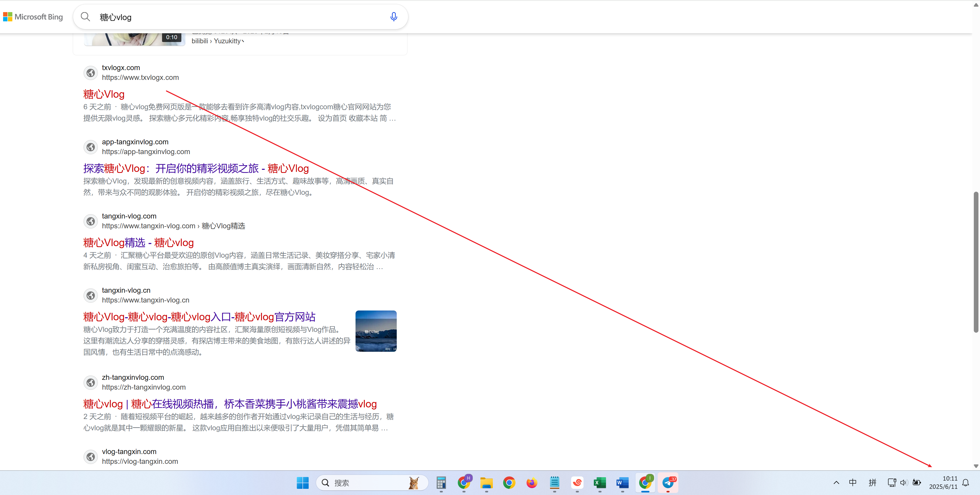Click the snippet text starting 4 天之前
980x495 pixels.
coord(239,261)
